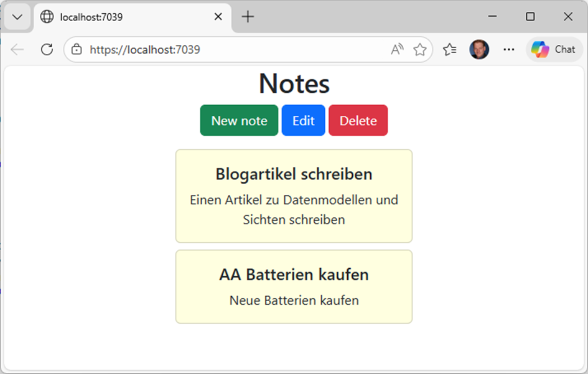This screenshot has width=588, height=374.
Task: Open the tab search chevron menu
Action: click(x=17, y=17)
